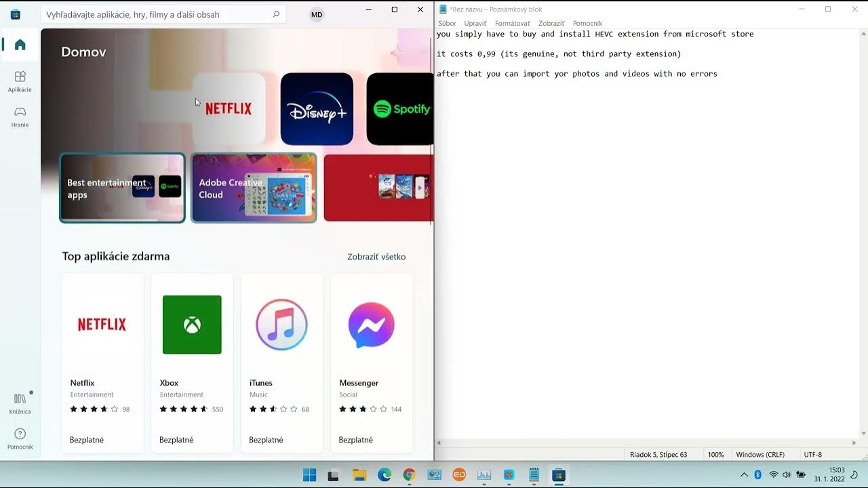Click the Top aplikácie zdarma heading
This screenshot has height=488, width=868.
click(116, 256)
